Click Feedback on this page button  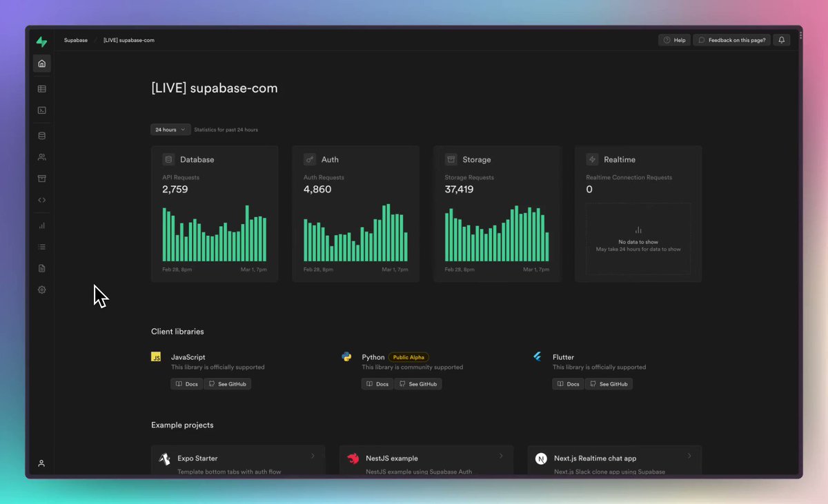(x=731, y=40)
